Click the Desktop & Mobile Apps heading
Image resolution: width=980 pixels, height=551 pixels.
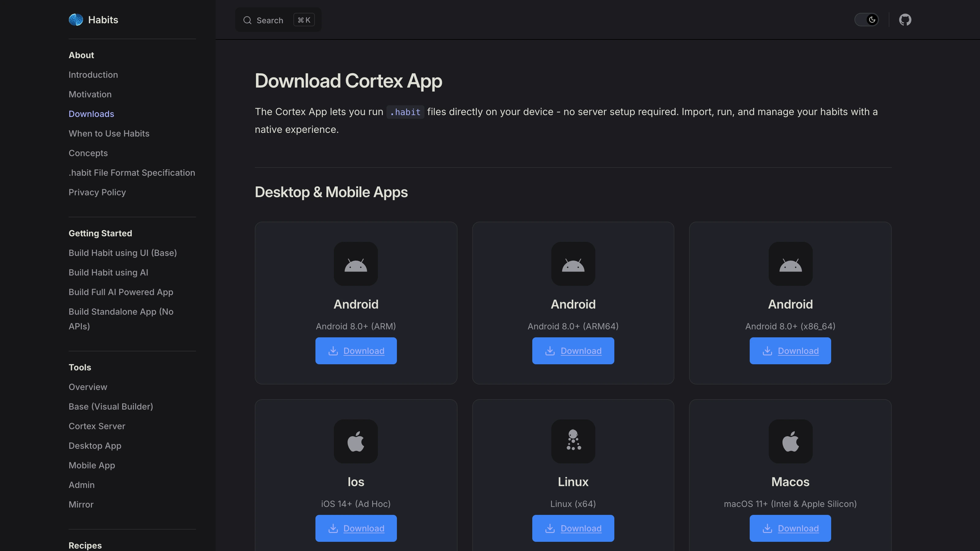pyautogui.click(x=331, y=192)
